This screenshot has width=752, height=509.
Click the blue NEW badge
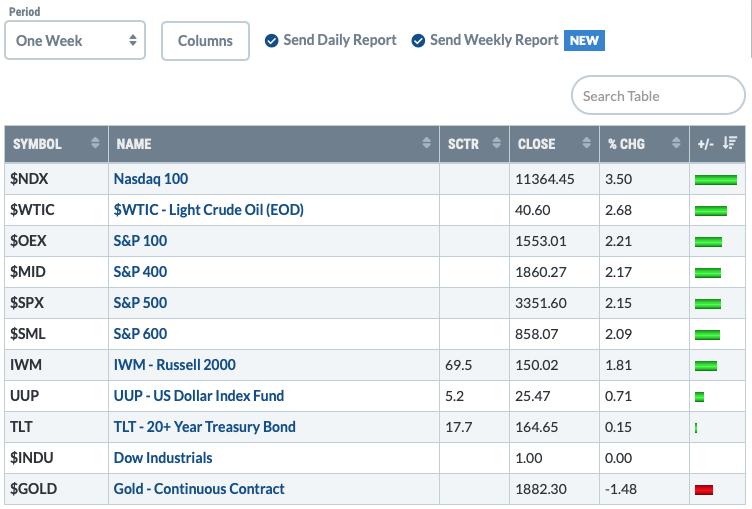(x=584, y=40)
